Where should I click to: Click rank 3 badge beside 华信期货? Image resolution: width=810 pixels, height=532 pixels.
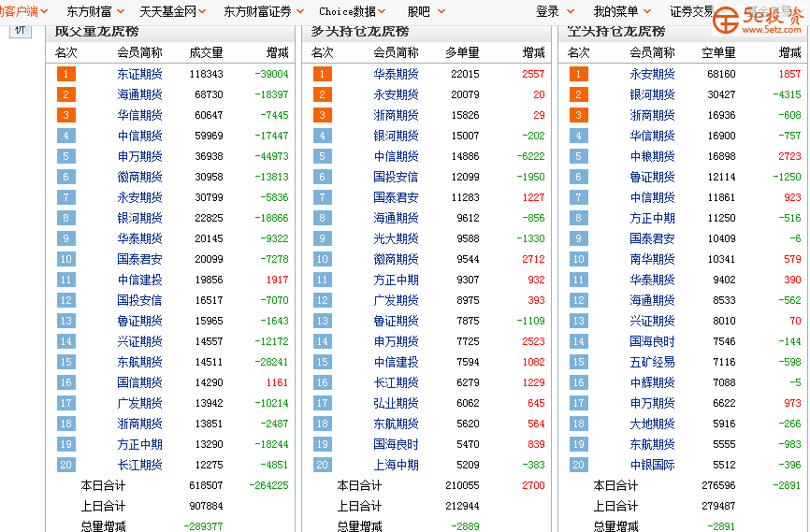coord(66,115)
